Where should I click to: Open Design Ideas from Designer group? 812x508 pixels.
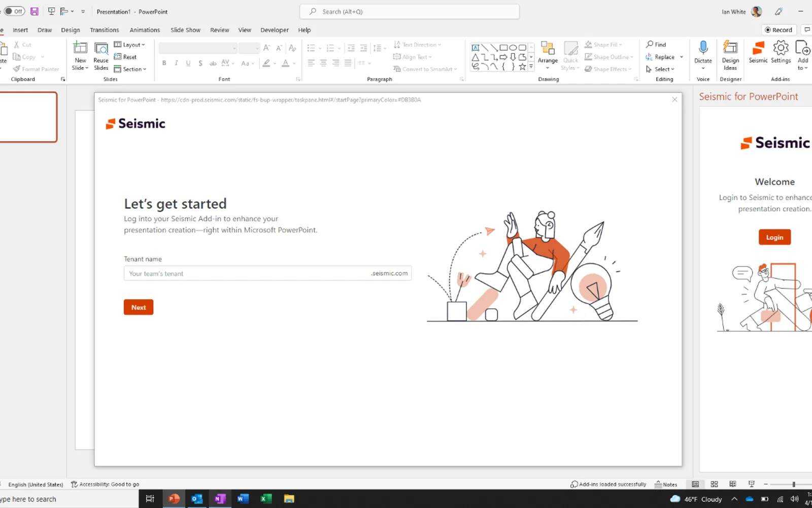click(730, 56)
